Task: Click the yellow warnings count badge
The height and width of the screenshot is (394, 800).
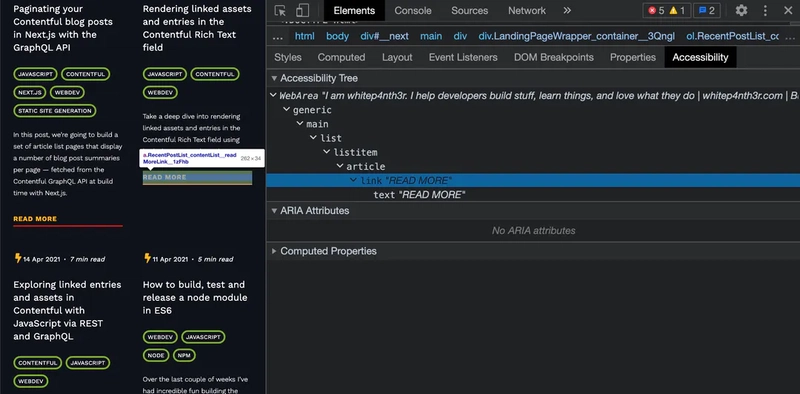Action: [x=677, y=10]
